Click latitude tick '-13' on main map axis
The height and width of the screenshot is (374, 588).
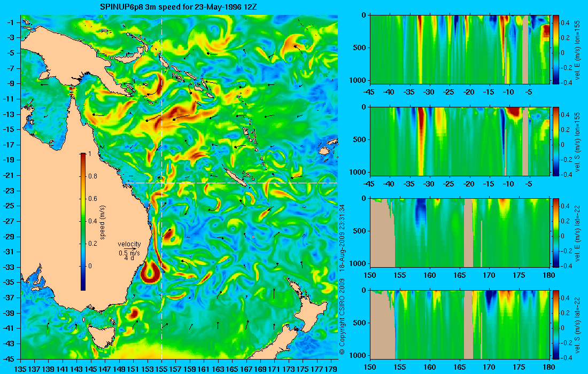pyautogui.click(x=11, y=114)
